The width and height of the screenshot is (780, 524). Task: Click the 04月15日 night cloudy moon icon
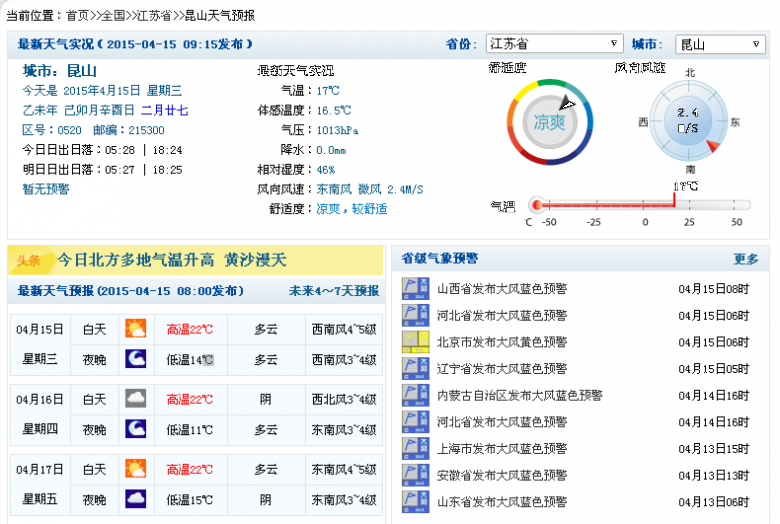pyautogui.click(x=136, y=359)
